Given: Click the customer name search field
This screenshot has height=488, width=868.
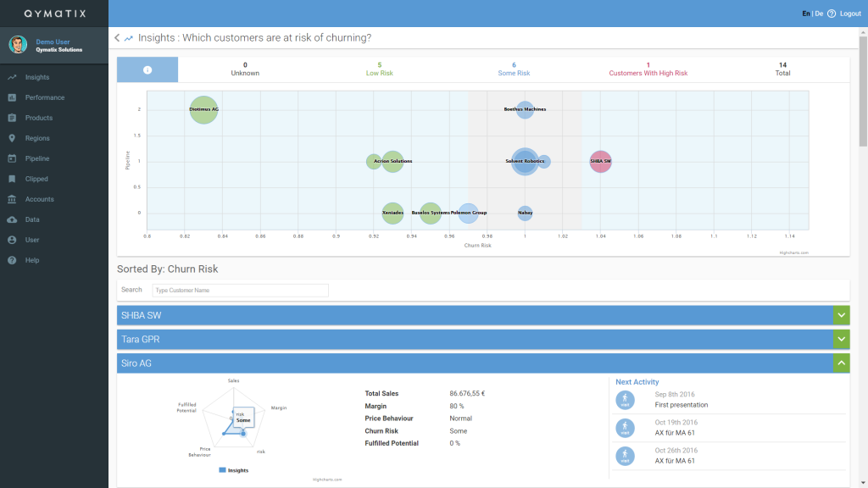Looking at the screenshot, I should [240, 290].
